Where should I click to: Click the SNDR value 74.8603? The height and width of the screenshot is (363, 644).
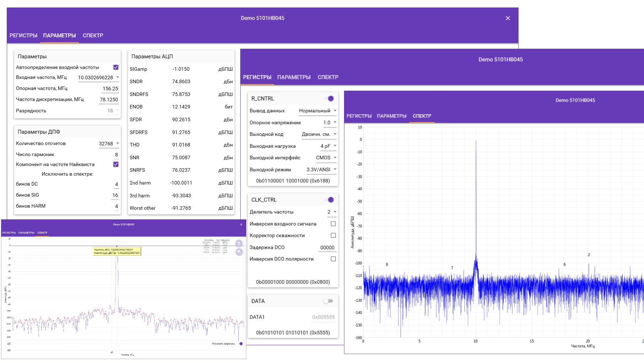(181, 81)
